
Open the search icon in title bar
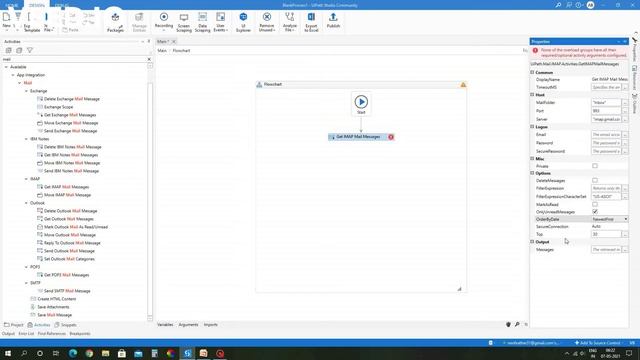pos(558,5)
